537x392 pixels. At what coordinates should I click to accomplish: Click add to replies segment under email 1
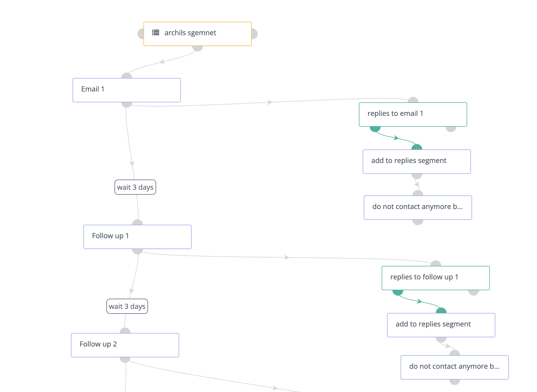pos(417,162)
